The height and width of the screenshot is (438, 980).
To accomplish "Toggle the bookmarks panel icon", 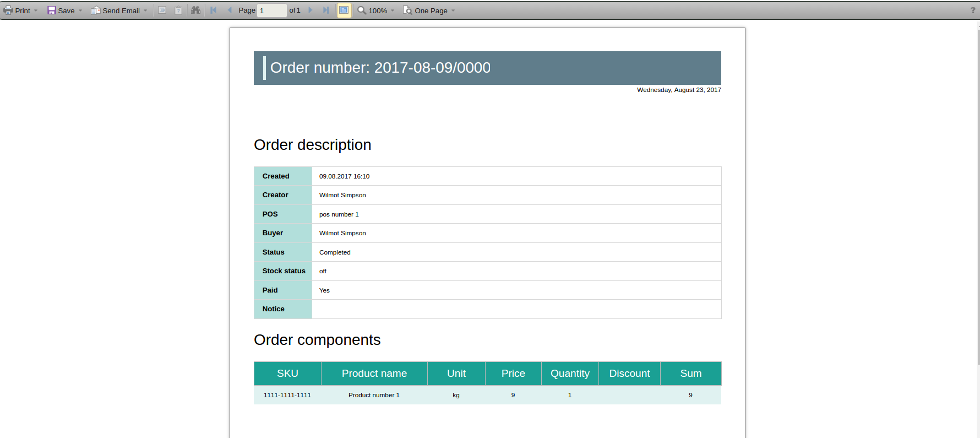I will [x=162, y=10].
